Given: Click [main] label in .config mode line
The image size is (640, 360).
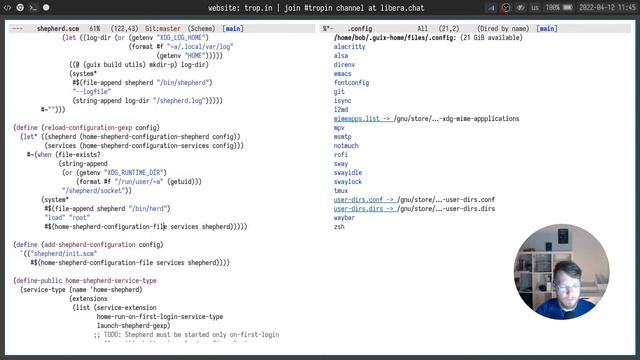Looking at the screenshot, I should click(x=547, y=29).
